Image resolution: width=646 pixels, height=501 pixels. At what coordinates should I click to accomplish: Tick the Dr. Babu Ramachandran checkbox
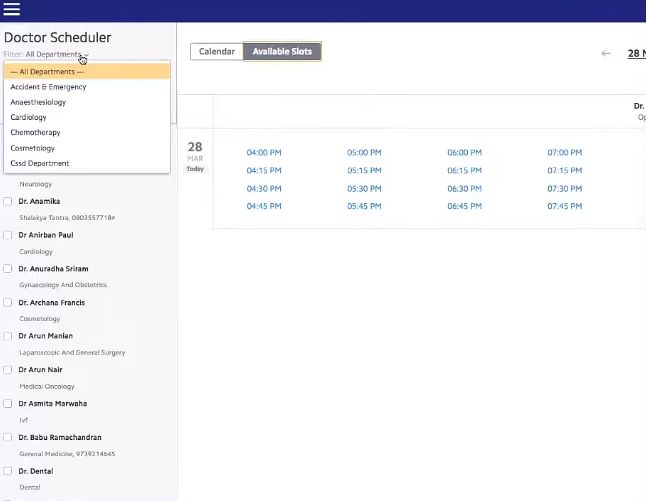pyautogui.click(x=7, y=437)
